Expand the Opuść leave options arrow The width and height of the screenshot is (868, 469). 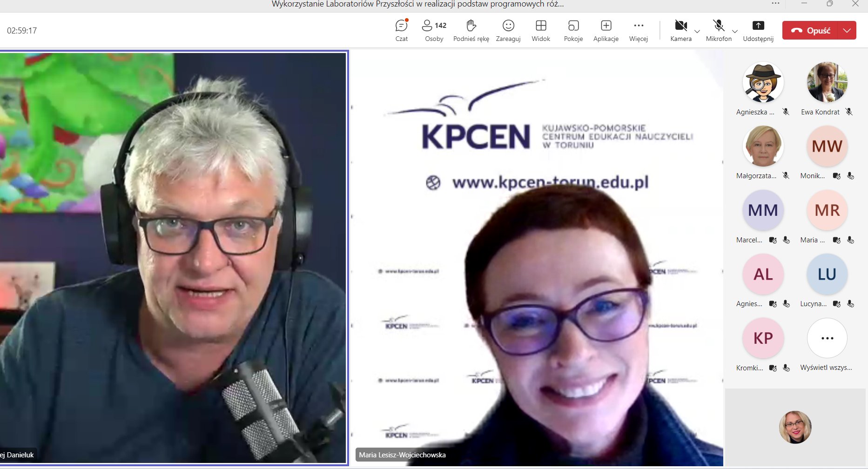(847, 30)
